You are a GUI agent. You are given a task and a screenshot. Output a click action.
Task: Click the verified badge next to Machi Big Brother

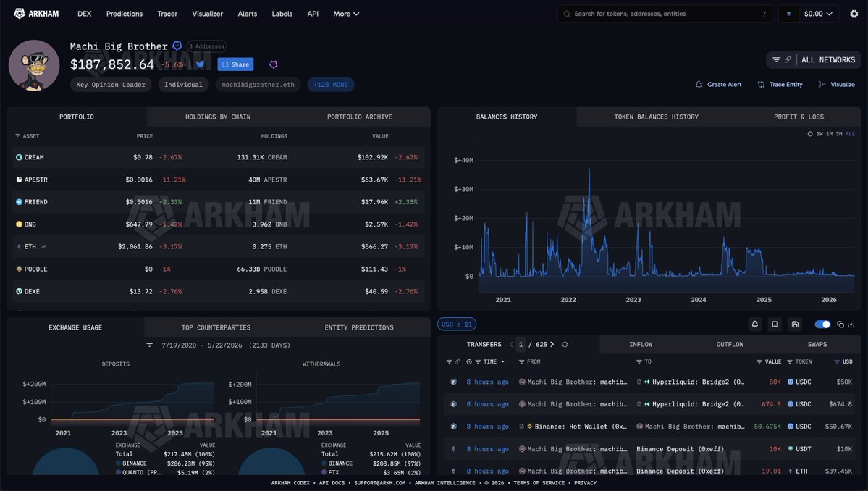click(177, 46)
